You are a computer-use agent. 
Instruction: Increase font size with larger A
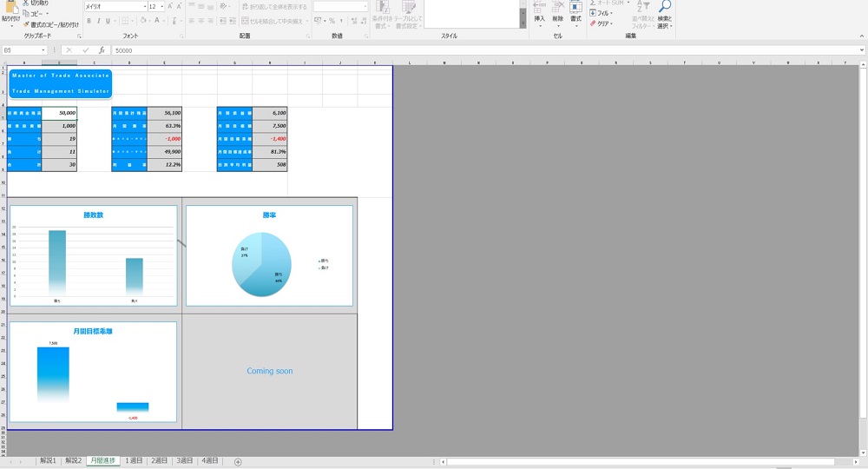click(170, 7)
